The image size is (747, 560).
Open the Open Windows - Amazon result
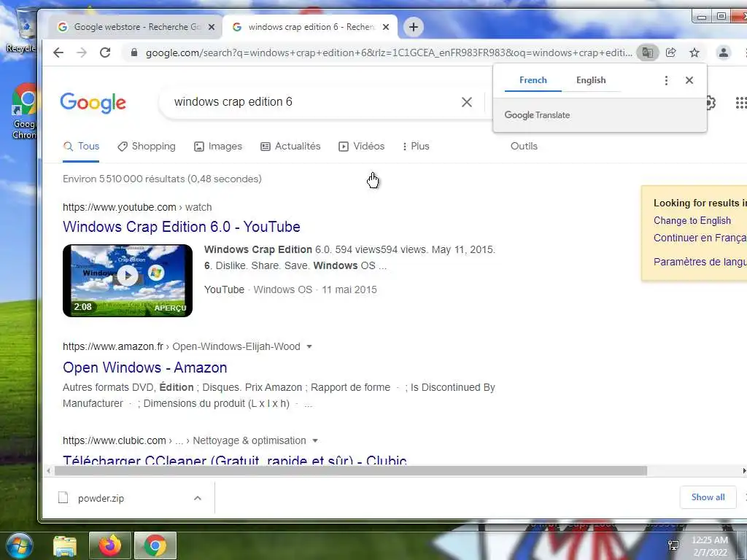tap(145, 367)
